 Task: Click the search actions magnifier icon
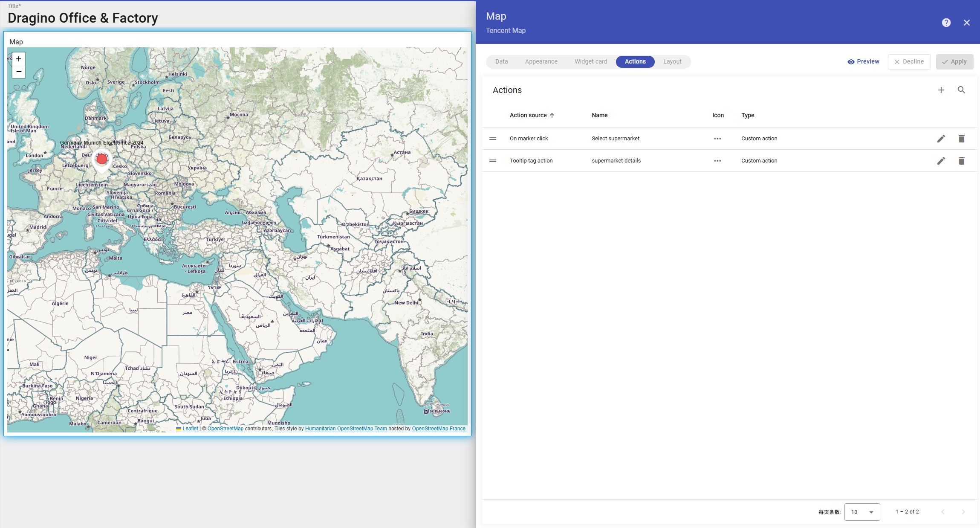pos(961,90)
